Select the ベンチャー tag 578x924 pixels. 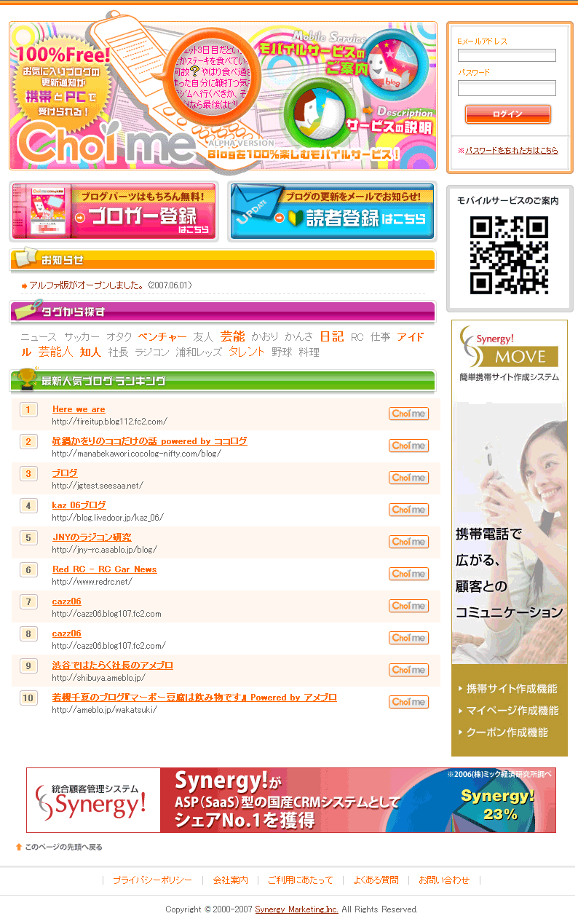tap(162, 337)
